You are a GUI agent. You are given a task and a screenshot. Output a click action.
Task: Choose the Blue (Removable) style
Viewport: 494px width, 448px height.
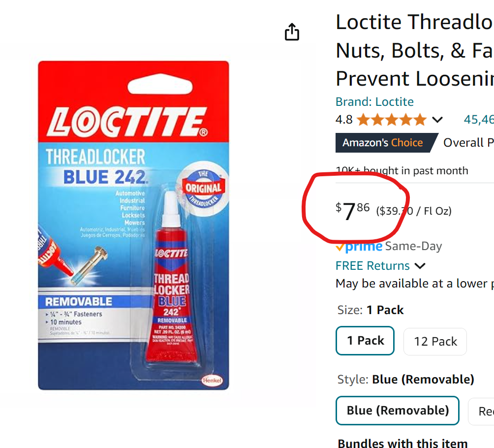[x=397, y=411]
